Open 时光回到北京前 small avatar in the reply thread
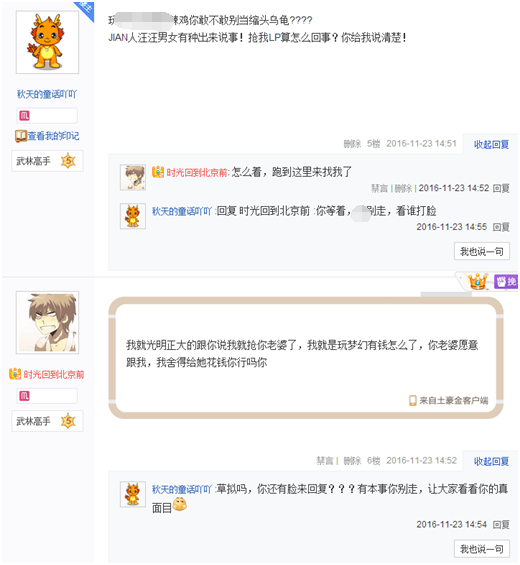Viewport: 520px width, 565px height. (133, 177)
